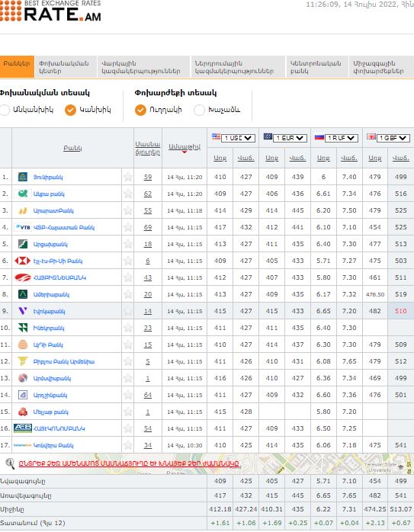Open the Կենտրոնական բանկ tab
Screen dimensions: 414x532
click(317, 67)
